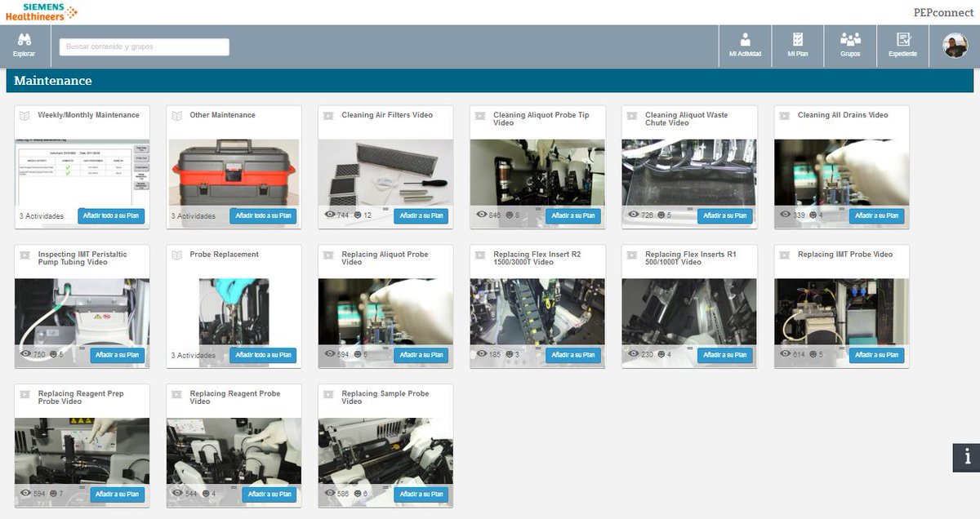This screenshot has width=980, height=519.
Task: Open Grupos in the top bar
Action: click(x=850, y=46)
